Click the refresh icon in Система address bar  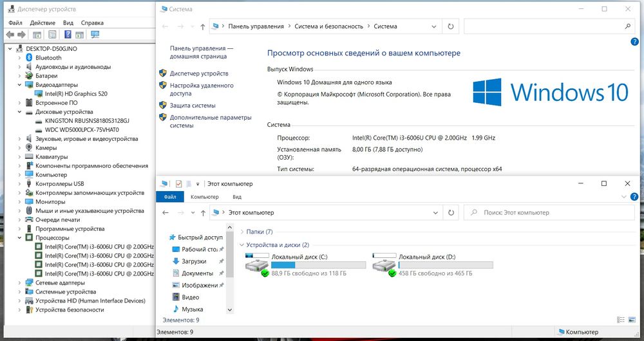pyautogui.click(x=451, y=26)
